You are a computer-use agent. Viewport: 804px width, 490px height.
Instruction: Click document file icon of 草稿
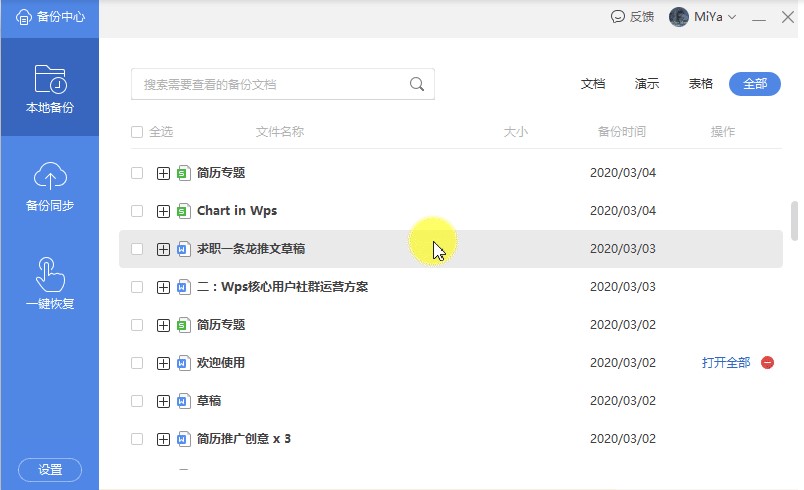(183, 401)
